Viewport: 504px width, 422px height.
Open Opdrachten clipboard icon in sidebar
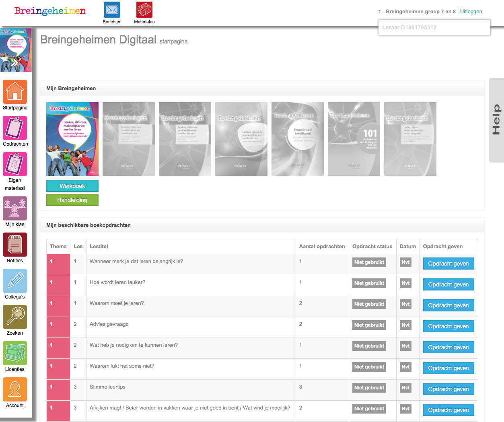coord(15,128)
